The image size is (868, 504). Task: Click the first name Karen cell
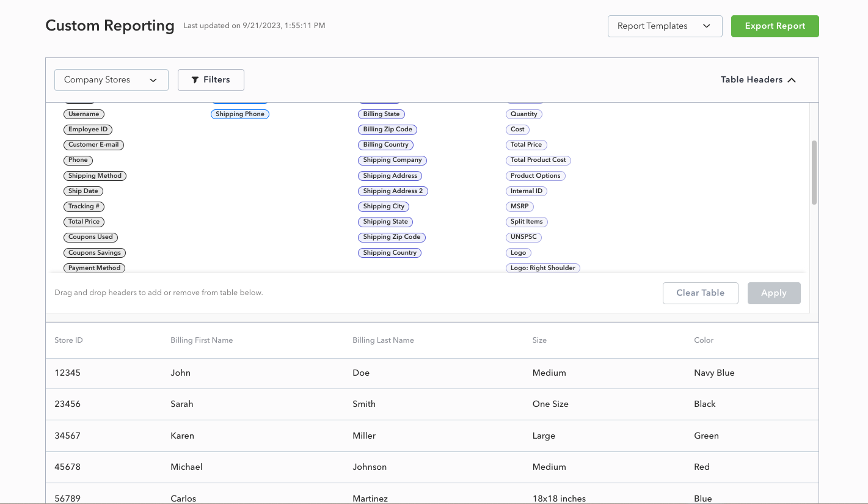[182, 436]
